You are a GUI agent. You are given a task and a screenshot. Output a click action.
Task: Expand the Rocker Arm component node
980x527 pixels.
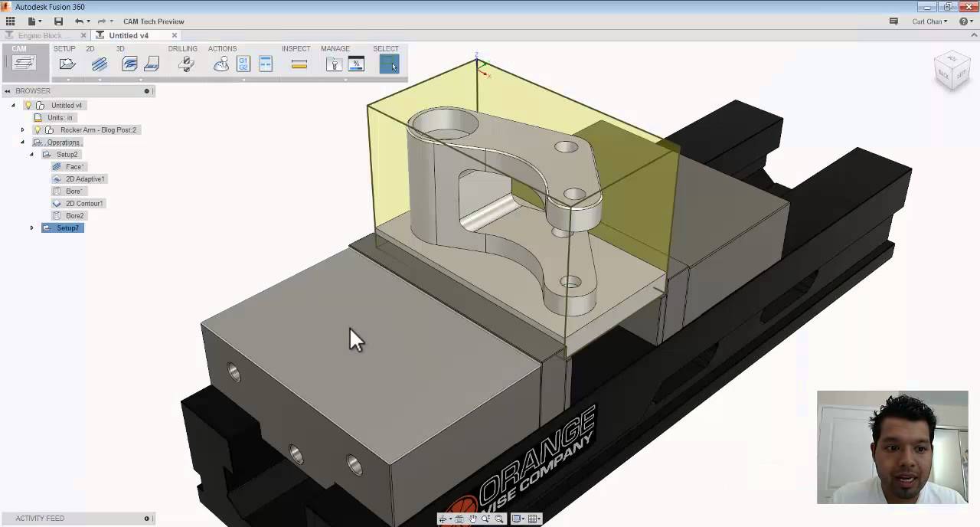[22, 129]
